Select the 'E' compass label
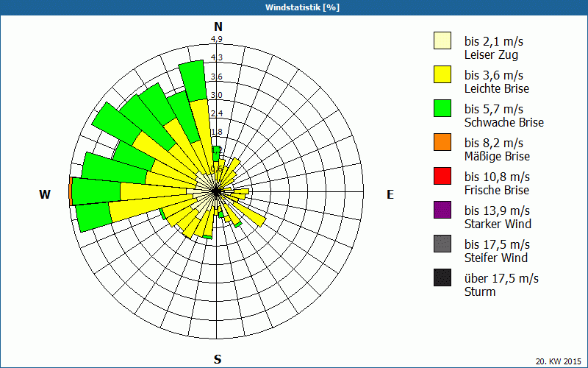This screenshot has width=588, height=368. click(x=390, y=194)
